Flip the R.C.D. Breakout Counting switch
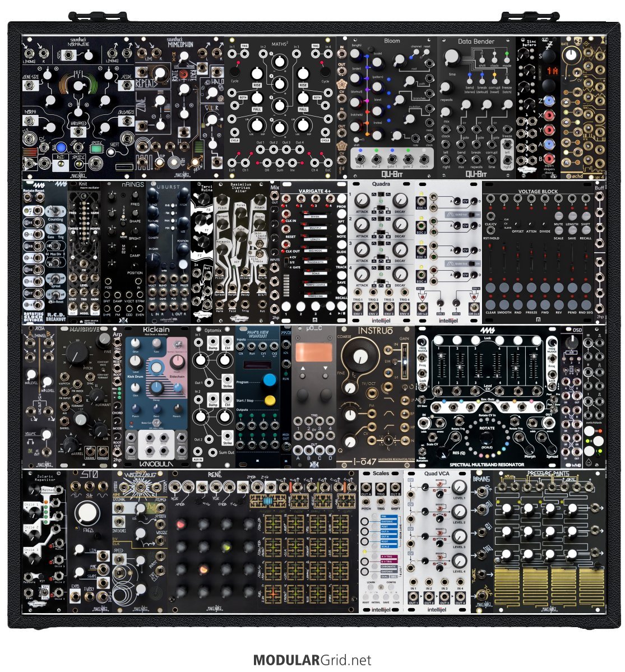This screenshot has width=625, height=672. click(x=54, y=211)
